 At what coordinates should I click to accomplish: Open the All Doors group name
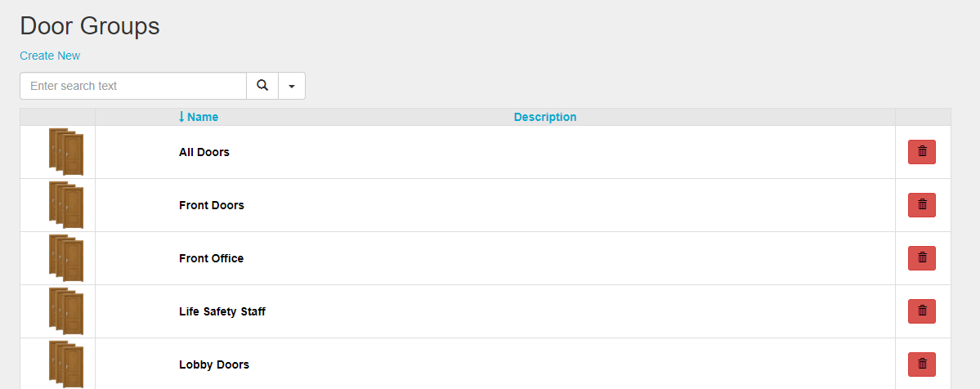[204, 152]
